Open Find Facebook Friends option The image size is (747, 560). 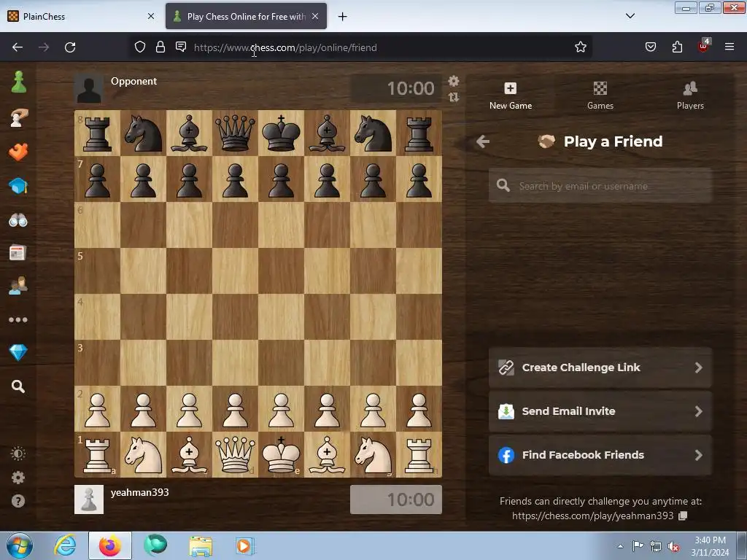pos(600,455)
